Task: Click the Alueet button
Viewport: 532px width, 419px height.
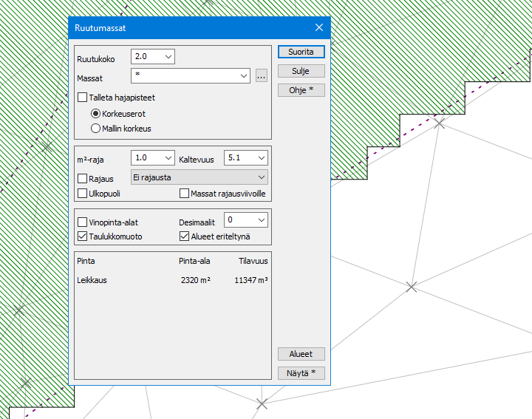Action: coord(301,354)
